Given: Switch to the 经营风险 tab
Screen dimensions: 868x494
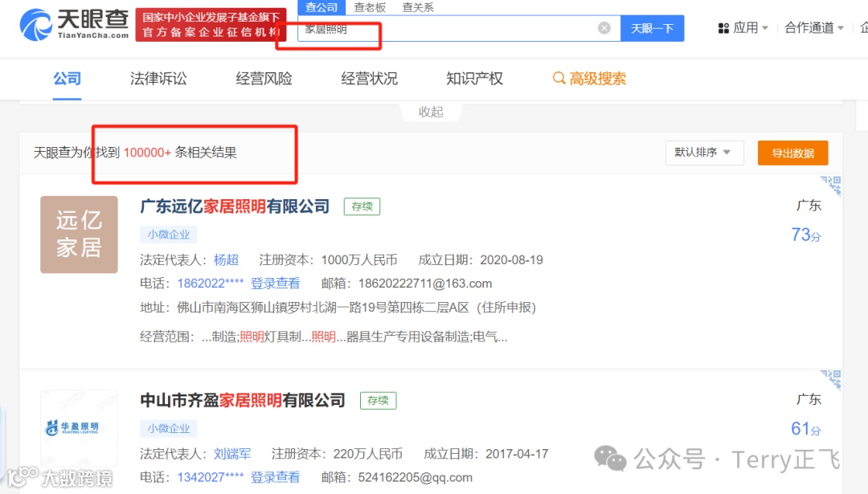Looking at the screenshot, I should coord(264,79).
